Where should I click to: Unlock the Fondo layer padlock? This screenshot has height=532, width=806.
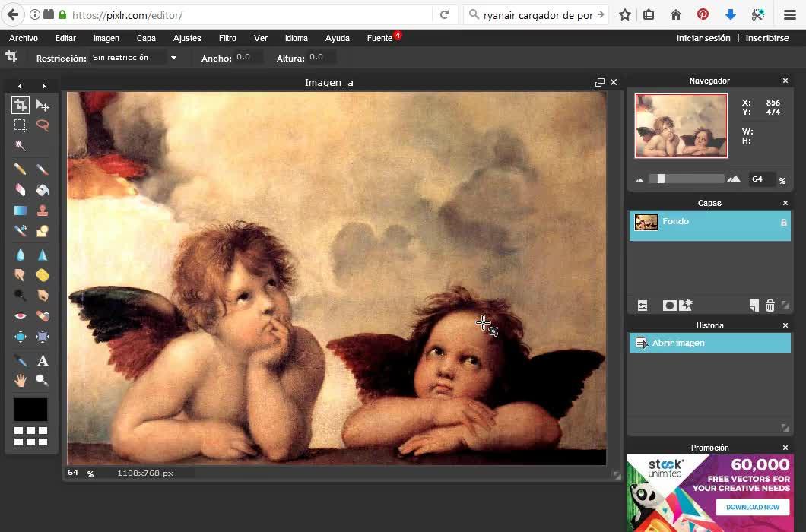point(783,223)
